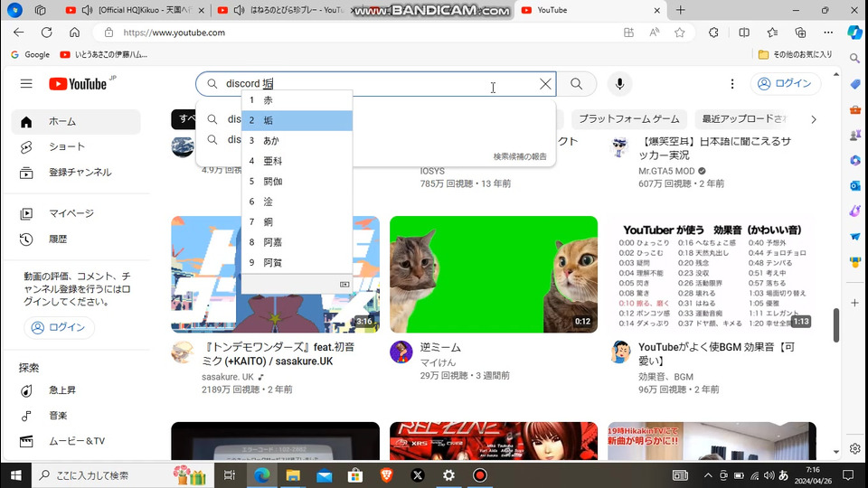Select IME candidate 6 淦
This screenshot has width=868, height=488.
[x=297, y=202]
